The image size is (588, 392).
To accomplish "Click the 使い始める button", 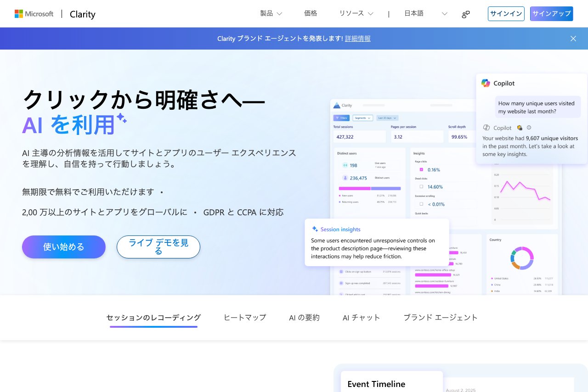I will 64,247.
